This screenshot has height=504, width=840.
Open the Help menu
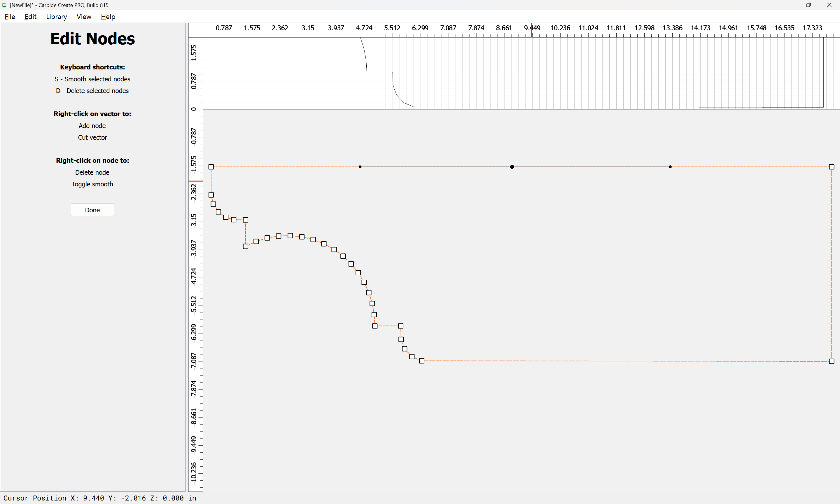click(108, 16)
